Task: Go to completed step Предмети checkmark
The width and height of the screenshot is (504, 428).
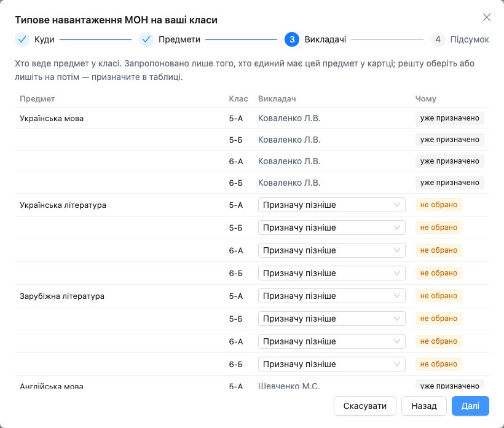Action: pos(146,39)
